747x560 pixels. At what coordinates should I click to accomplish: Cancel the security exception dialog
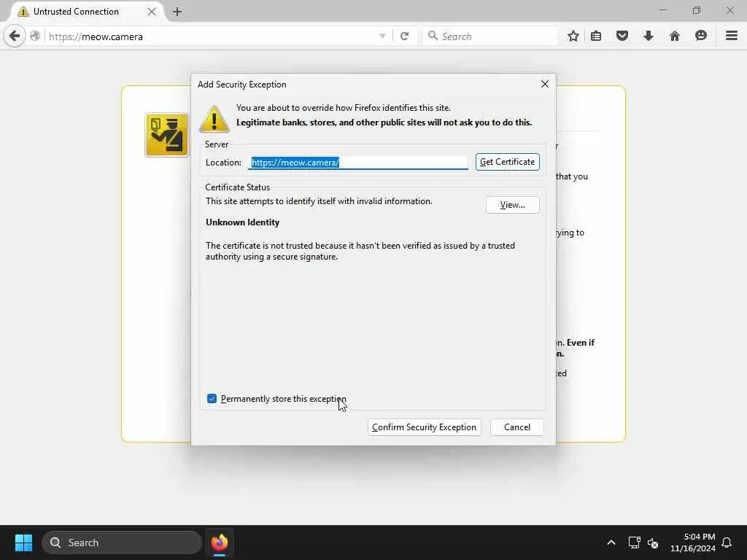(x=517, y=427)
